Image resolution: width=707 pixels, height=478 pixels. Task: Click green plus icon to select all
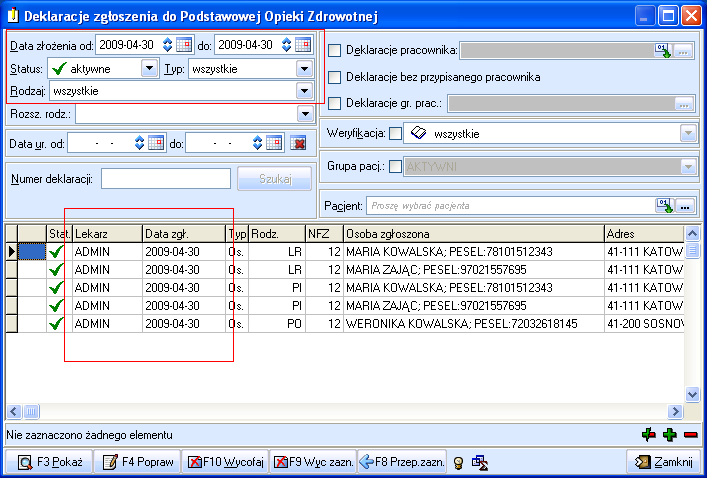670,435
